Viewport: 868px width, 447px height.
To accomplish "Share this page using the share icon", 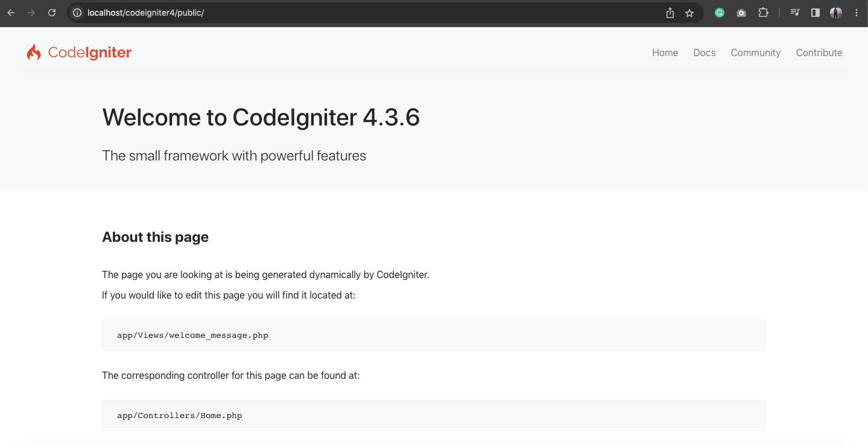I will 670,13.
